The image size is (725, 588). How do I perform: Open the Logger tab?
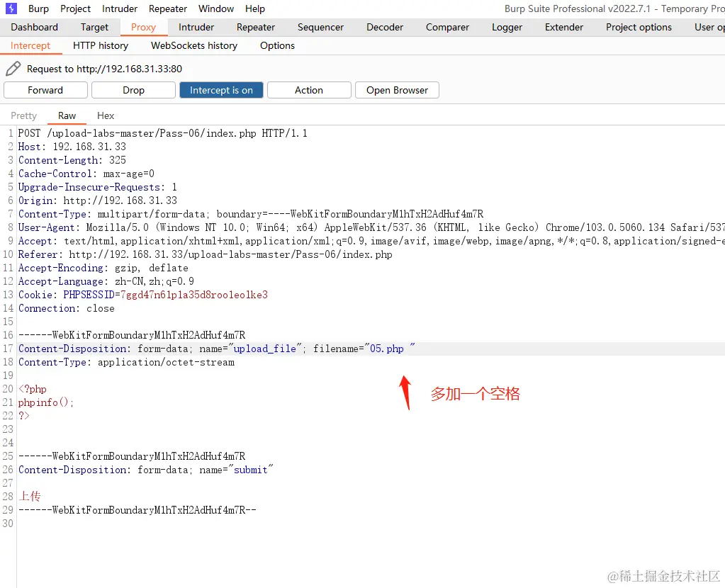coord(507,27)
